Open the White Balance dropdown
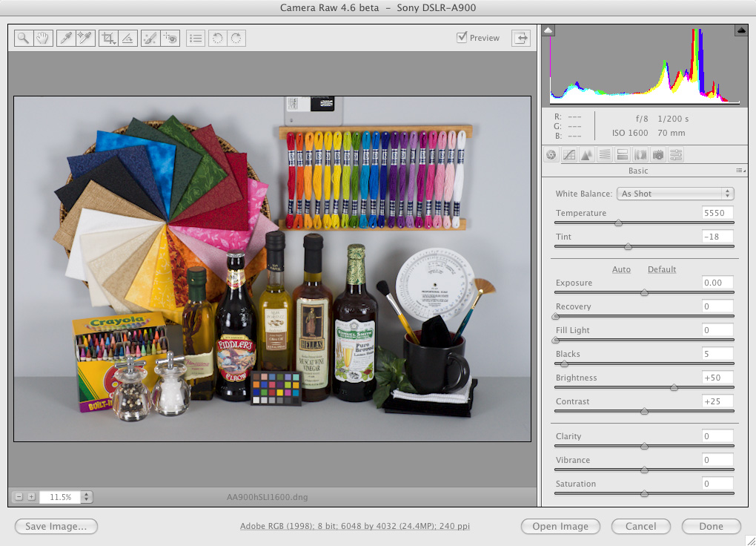Viewport: 756px width, 546px height. tap(674, 194)
